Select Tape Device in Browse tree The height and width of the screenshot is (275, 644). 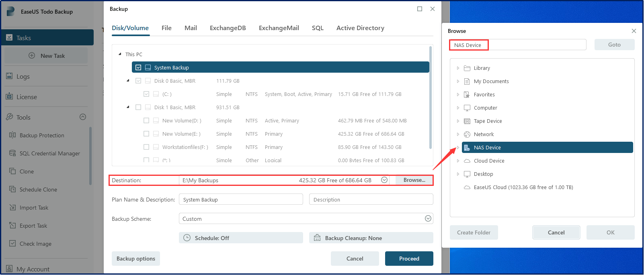pyautogui.click(x=488, y=121)
